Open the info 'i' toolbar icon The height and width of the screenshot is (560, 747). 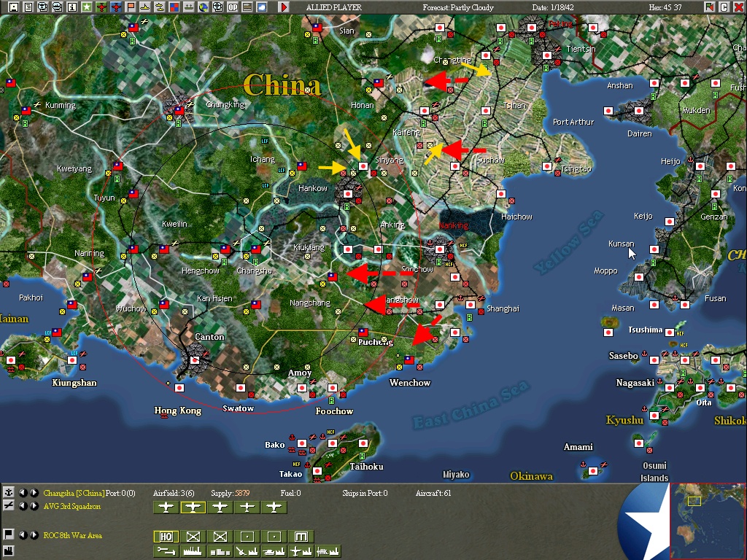[72, 7]
